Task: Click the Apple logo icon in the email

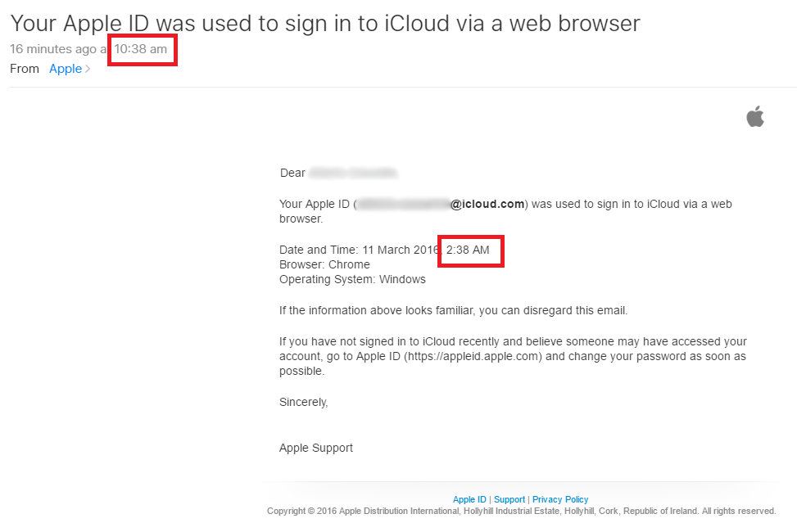Action: (x=754, y=117)
